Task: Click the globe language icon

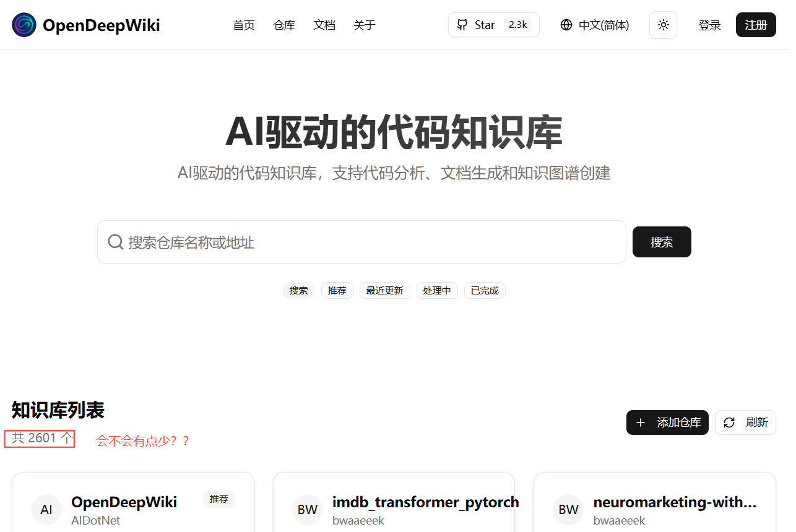Action: pyautogui.click(x=566, y=25)
